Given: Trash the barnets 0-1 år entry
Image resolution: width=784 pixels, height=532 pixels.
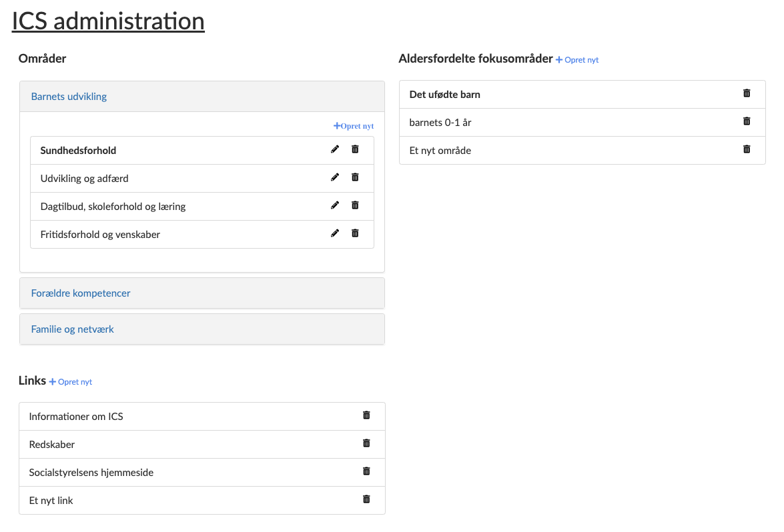Looking at the screenshot, I should pos(747,121).
